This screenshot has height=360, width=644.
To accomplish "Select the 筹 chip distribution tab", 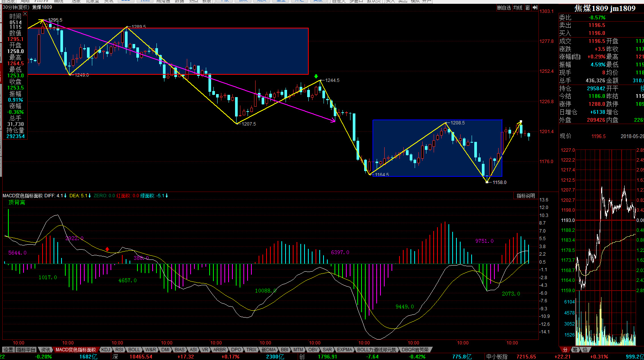I will [x=575, y=350].
